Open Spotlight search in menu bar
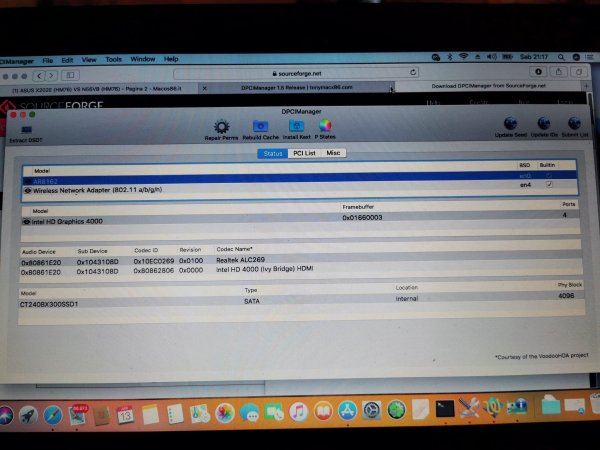The image size is (600, 450). pos(561,57)
